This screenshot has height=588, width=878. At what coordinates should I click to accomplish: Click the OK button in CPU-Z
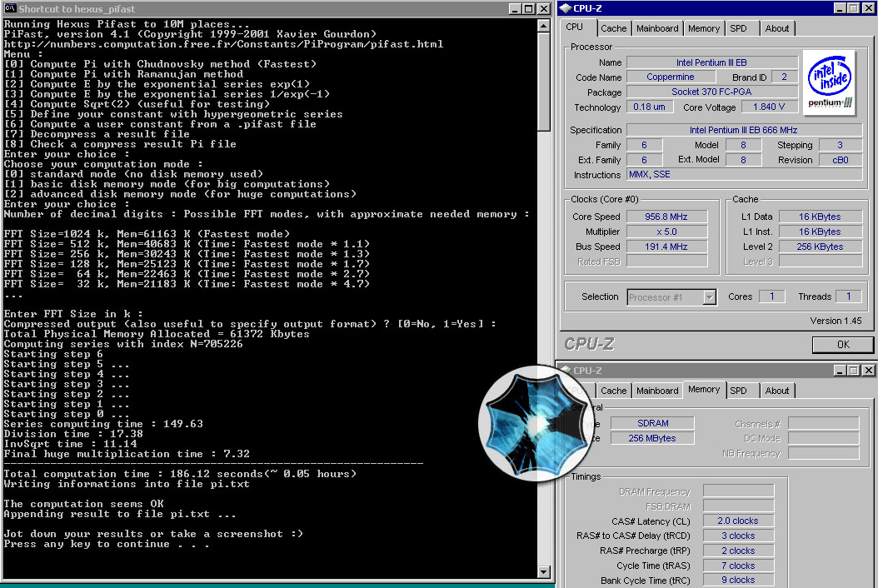pyautogui.click(x=843, y=345)
